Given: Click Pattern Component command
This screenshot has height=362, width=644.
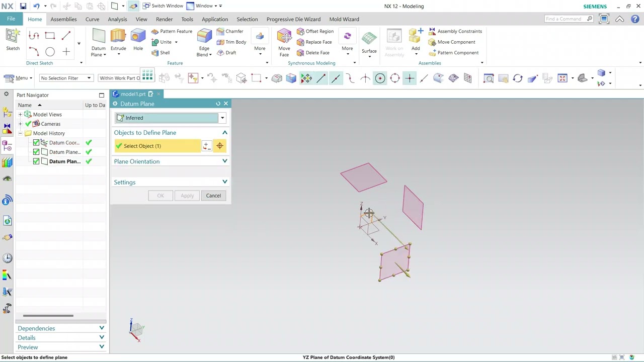Looking at the screenshot, I should point(453,53).
